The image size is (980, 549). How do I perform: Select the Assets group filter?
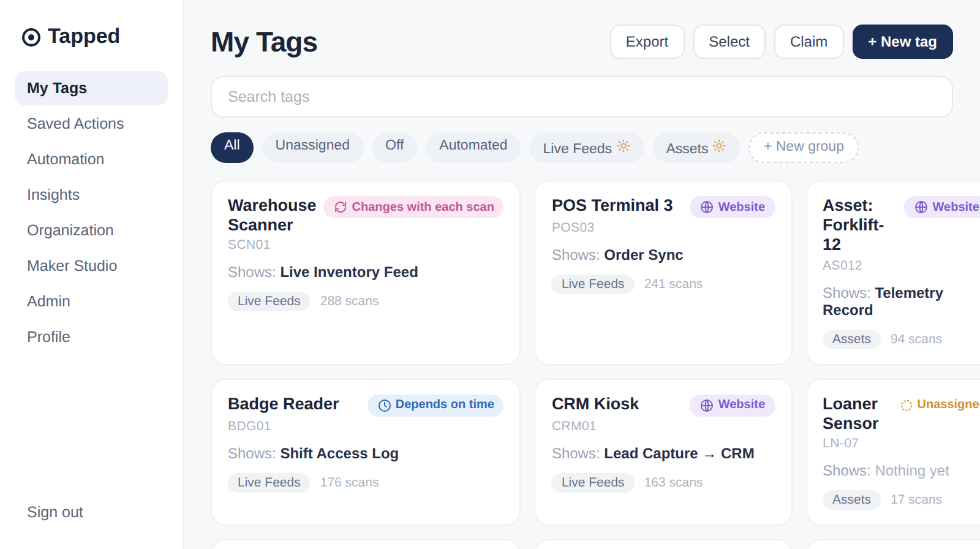[696, 148]
